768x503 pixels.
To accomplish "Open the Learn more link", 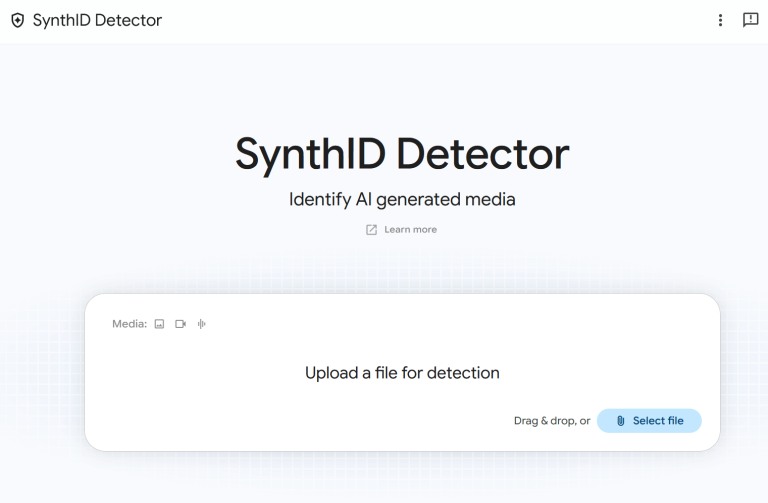I will click(x=410, y=230).
